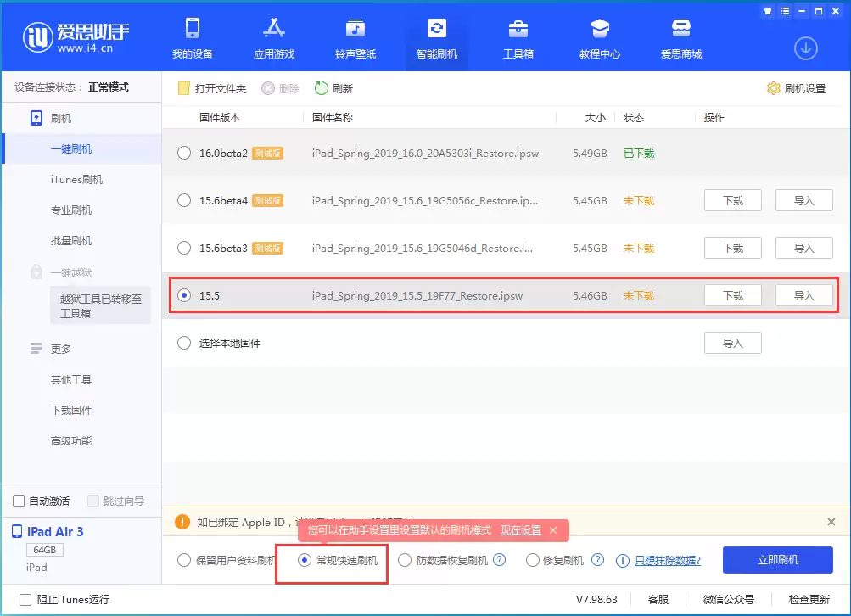Click the info icon before 只想抹除数据
851x616 pixels.
pyautogui.click(x=623, y=561)
